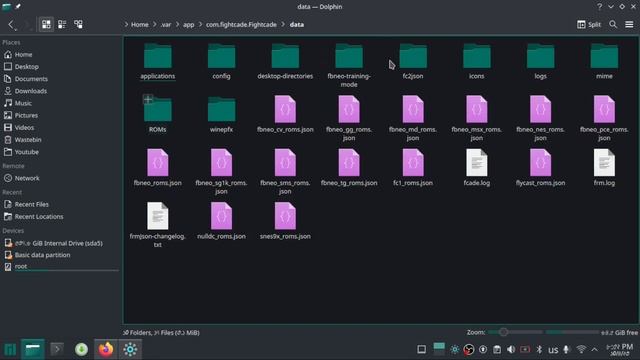Select fbneo_tg_roms.json file
The image size is (640, 360).
point(349,168)
